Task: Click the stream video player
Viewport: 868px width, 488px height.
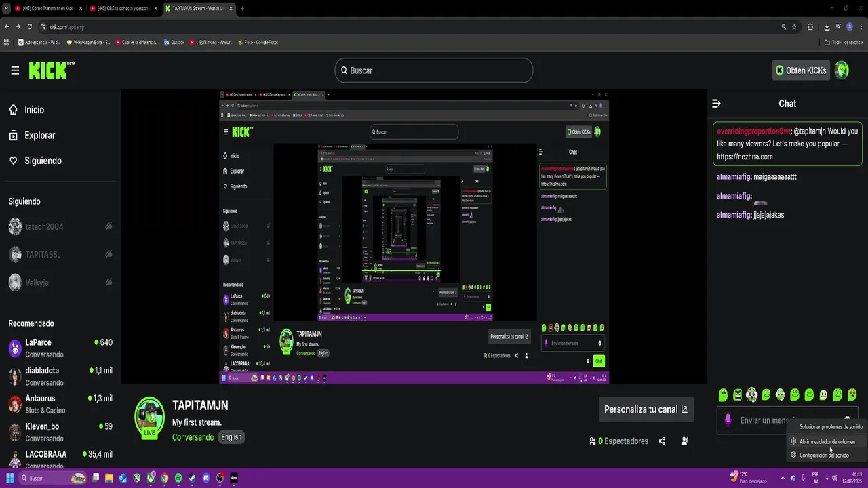Action: click(x=414, y=237)
